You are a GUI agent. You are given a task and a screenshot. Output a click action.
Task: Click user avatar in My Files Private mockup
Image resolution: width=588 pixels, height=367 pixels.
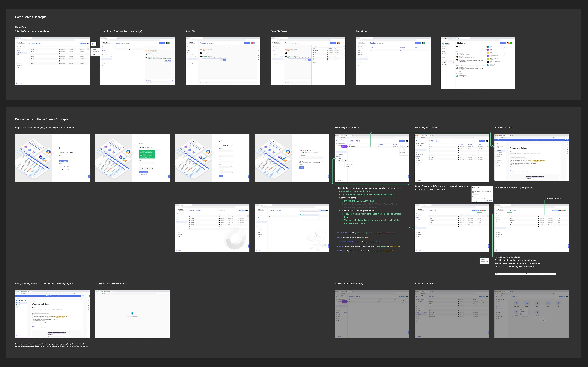tap(407, 141)
